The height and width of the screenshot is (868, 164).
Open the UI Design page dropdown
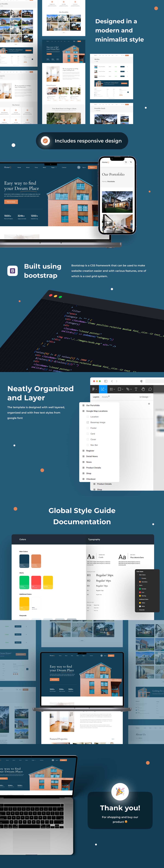coord(145,397)
